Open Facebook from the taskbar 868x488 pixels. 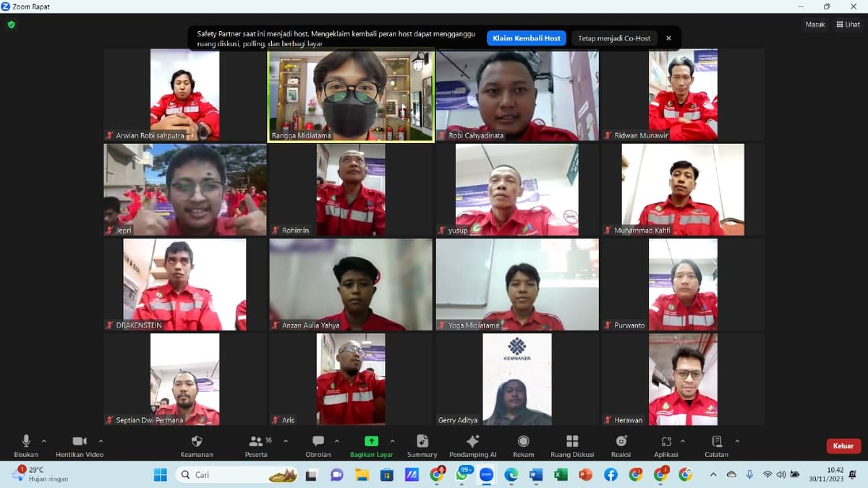(610, 474)
